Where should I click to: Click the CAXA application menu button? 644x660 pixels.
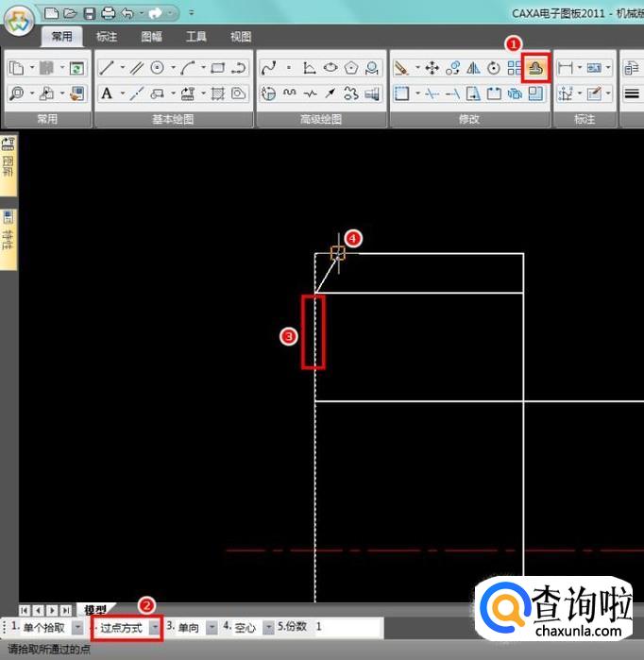point(19,23)
